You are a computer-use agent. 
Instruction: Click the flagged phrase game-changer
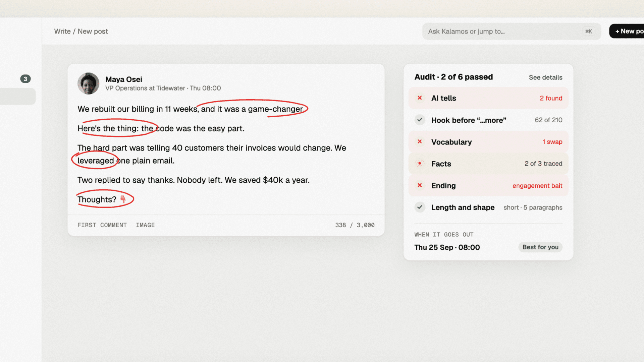[x=275, y=109]
